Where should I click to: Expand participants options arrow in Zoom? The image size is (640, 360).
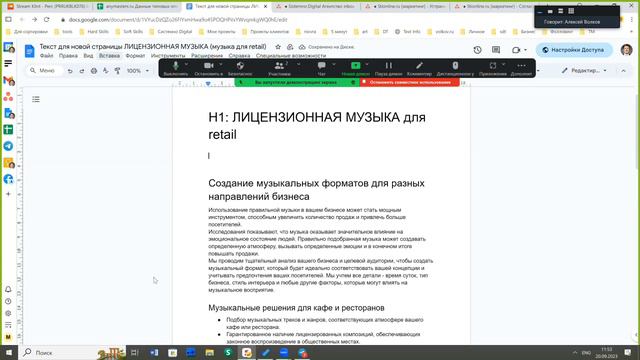pyautogui.click(x=298, y=64)
